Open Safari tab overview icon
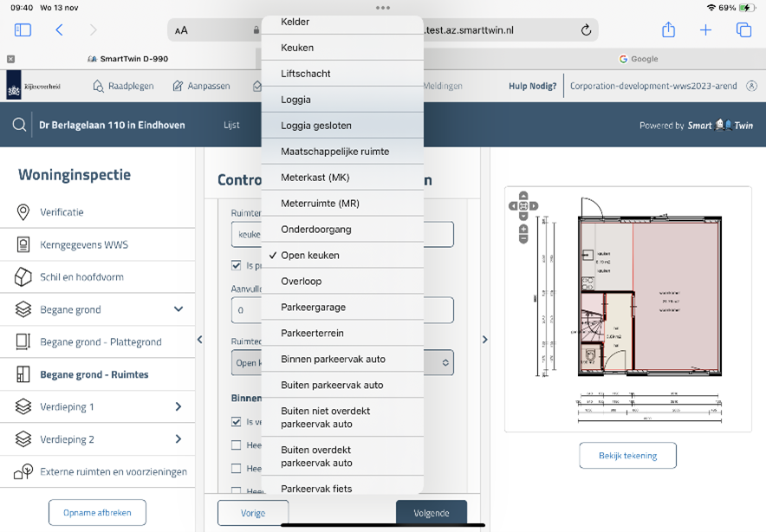 pyautogui.click(x=743, y=30)
